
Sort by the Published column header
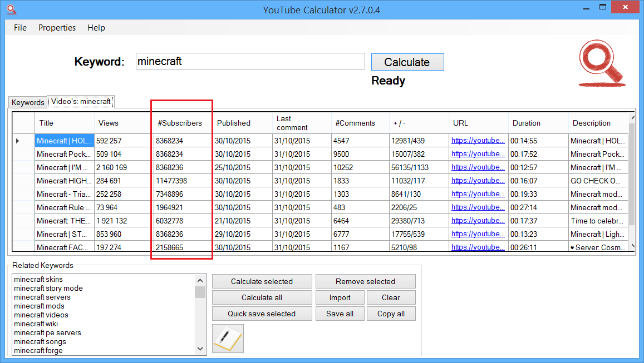click(x=242, y=123)
